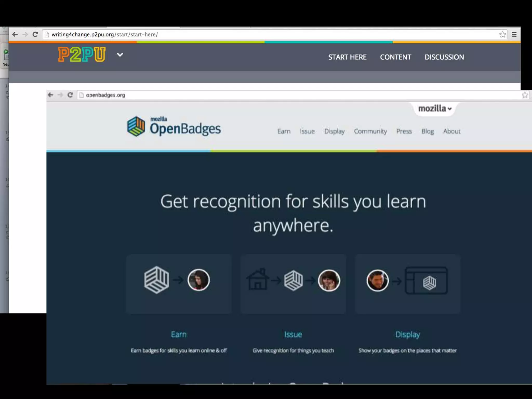Open the Display heading link
Image resolution: width=532 pixels, height=399 pixels.
[x=407, y=335]
